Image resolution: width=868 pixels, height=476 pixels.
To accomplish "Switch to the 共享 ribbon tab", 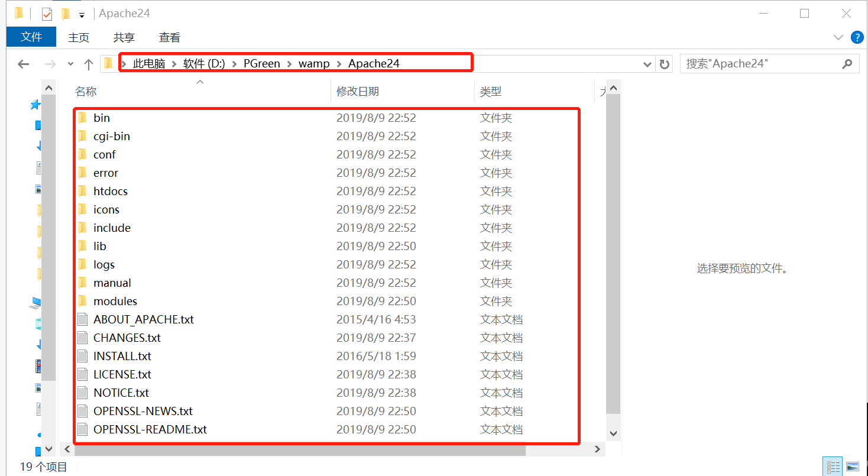I will coord(124,37).
